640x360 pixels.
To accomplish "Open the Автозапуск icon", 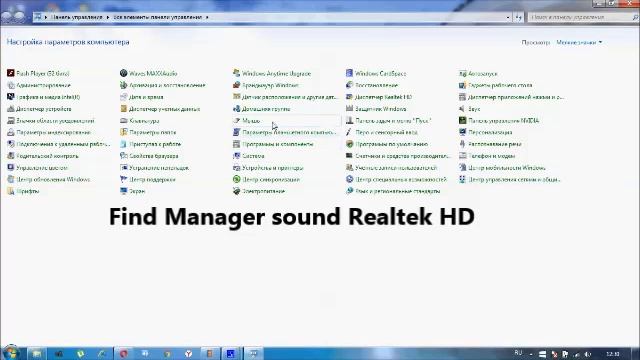I will coord(462,73).
